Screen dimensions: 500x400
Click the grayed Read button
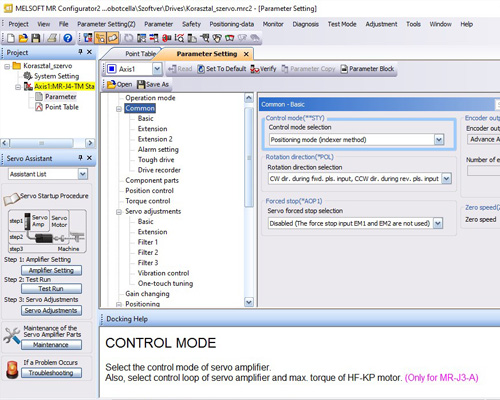(x=180, y=69)
